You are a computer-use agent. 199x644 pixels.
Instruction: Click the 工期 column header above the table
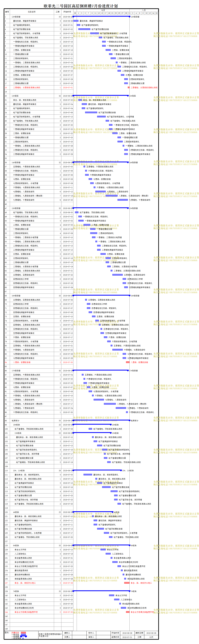[x=58, y=12]
